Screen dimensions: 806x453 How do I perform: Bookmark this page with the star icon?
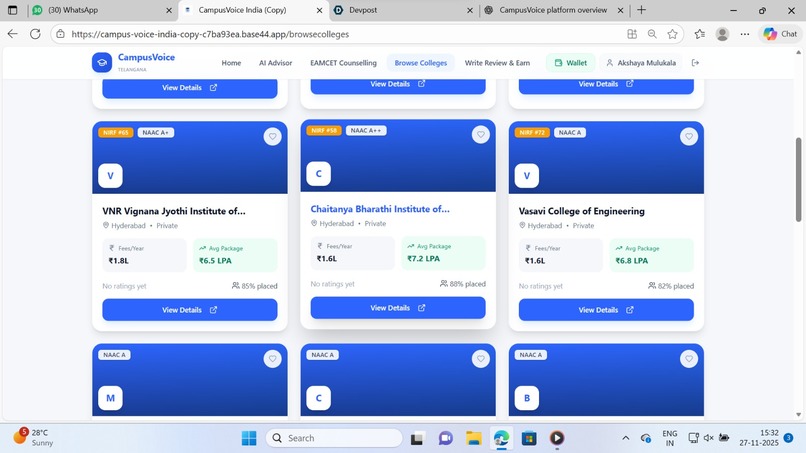tap(672, 34)
